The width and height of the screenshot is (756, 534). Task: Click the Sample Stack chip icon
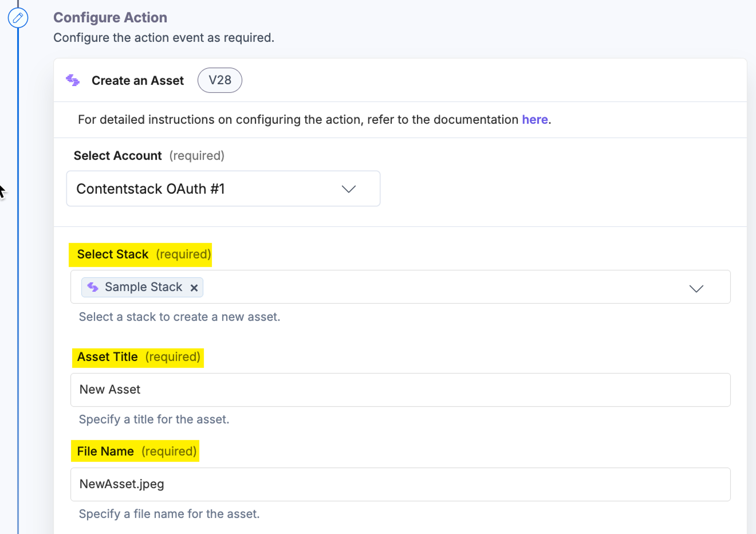coord(93,287)
